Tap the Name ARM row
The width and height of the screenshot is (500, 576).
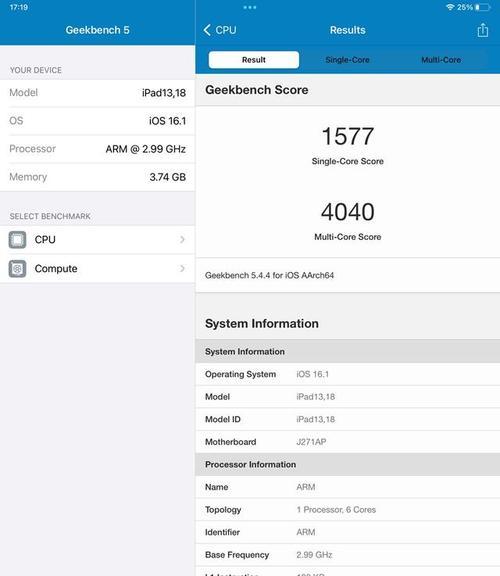pos(348,487)
